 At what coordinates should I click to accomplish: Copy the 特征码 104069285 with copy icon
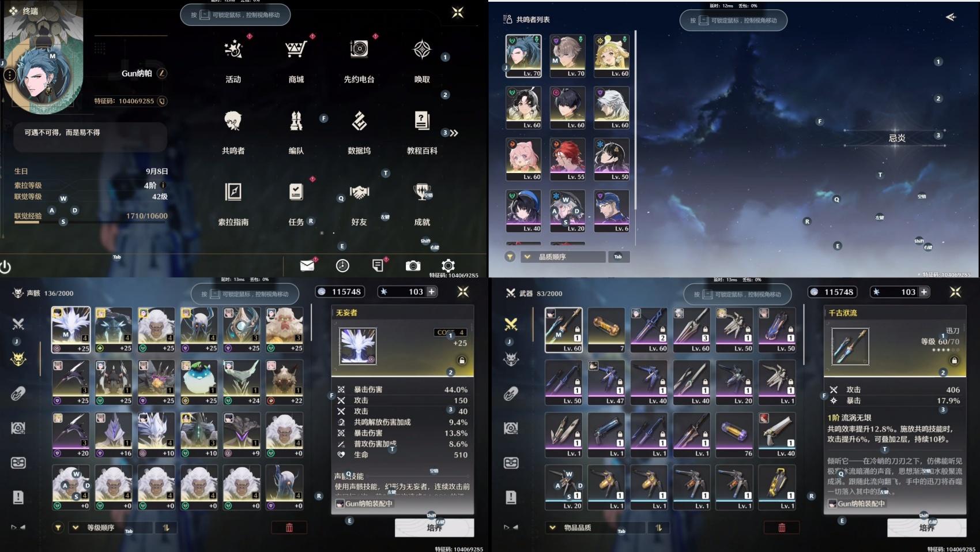coord(162,101)
